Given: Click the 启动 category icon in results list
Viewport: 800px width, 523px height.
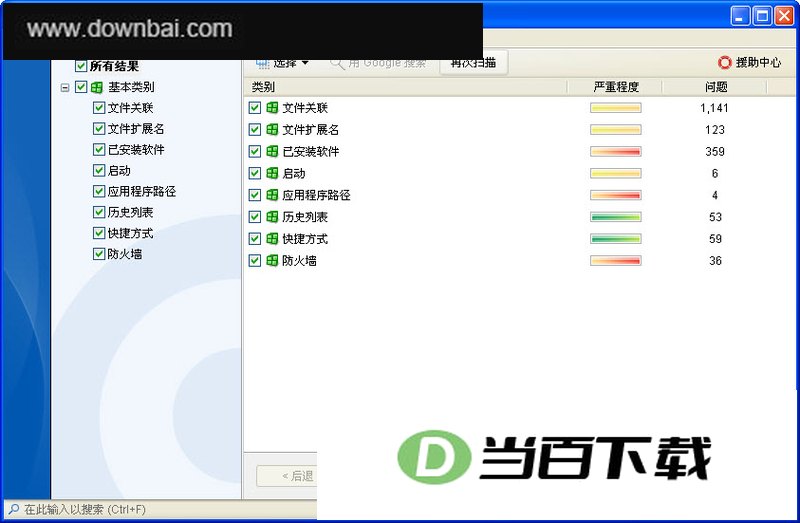Looking at the screenshot, I should pos(272,173).
